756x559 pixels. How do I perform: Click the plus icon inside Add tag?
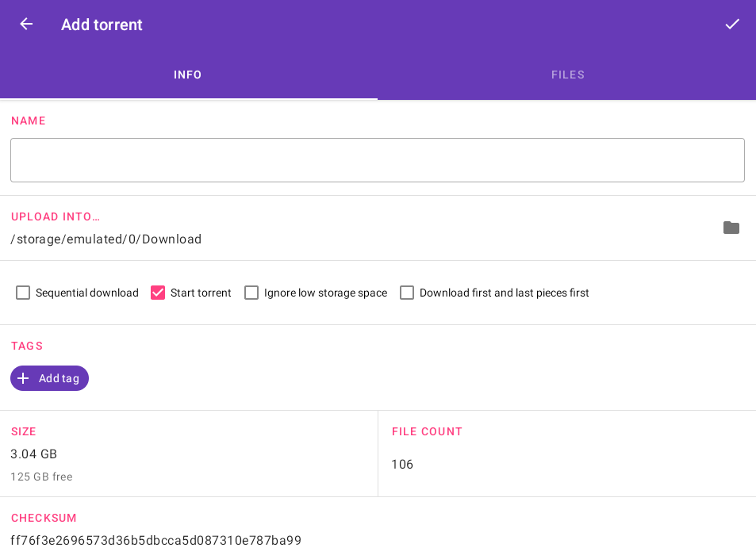click(23, 378)
